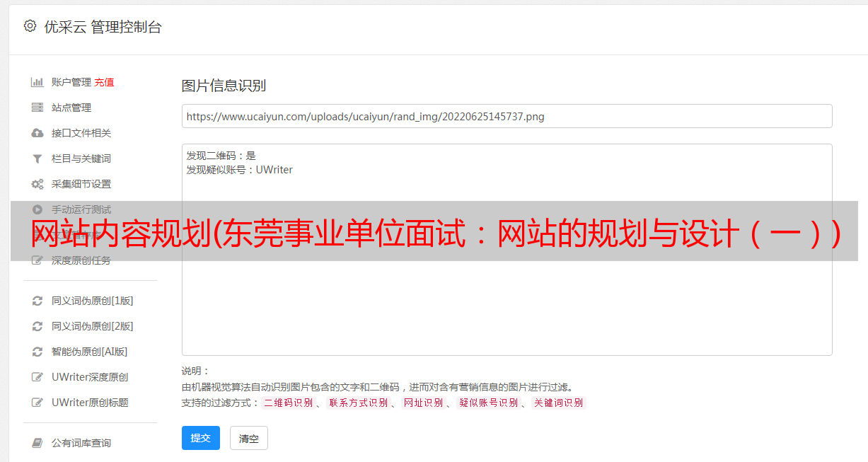Click the refresh icon beside 同义词伪原创[1版]
The width and height of the screenshot is (868, 462).
tap(37, 301)
